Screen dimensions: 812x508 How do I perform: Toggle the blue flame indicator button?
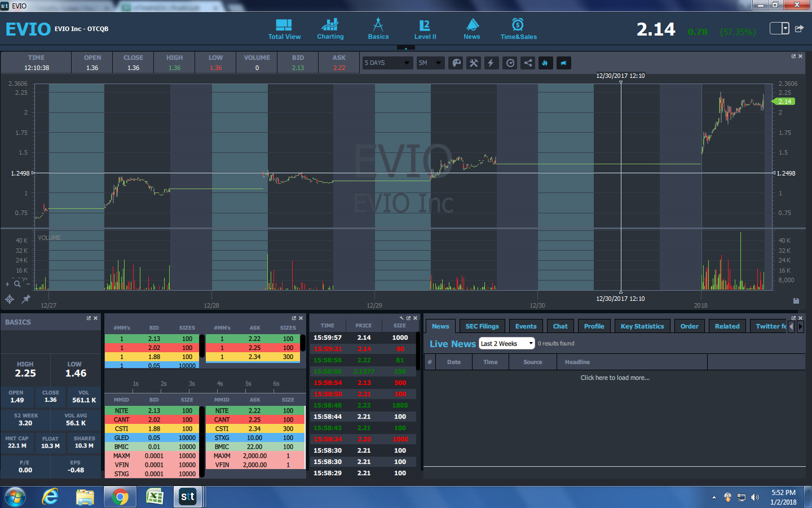(x=545, y=63)
